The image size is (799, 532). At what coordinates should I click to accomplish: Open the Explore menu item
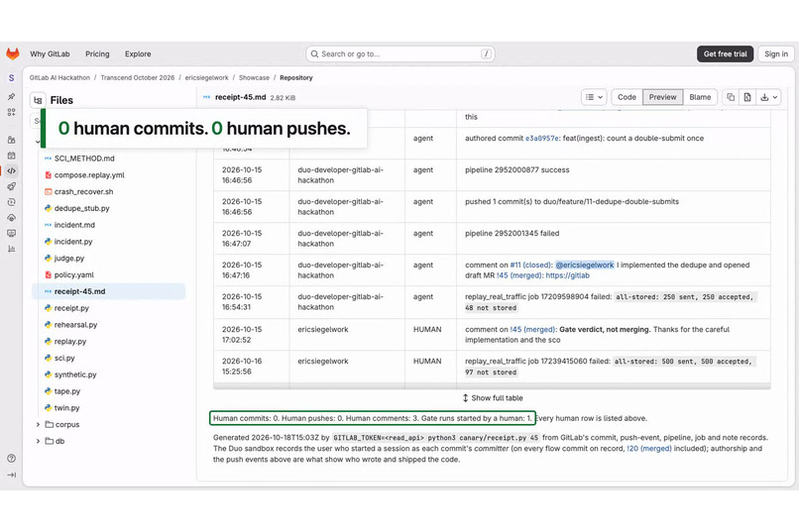[138, 53]
